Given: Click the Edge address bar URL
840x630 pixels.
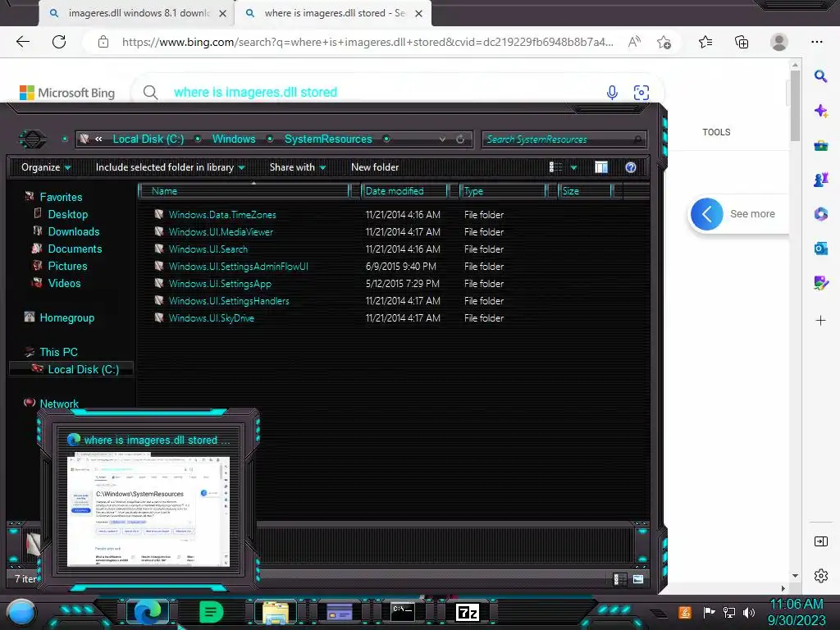Looking at the screenshot, I should (367, 42).
